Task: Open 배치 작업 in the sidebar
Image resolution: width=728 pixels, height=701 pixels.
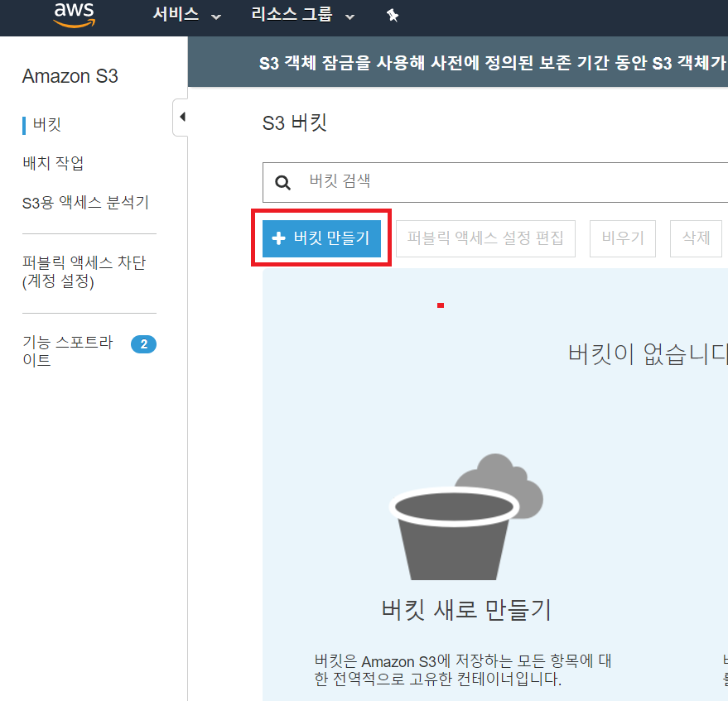Action: (x=53, y=163)
